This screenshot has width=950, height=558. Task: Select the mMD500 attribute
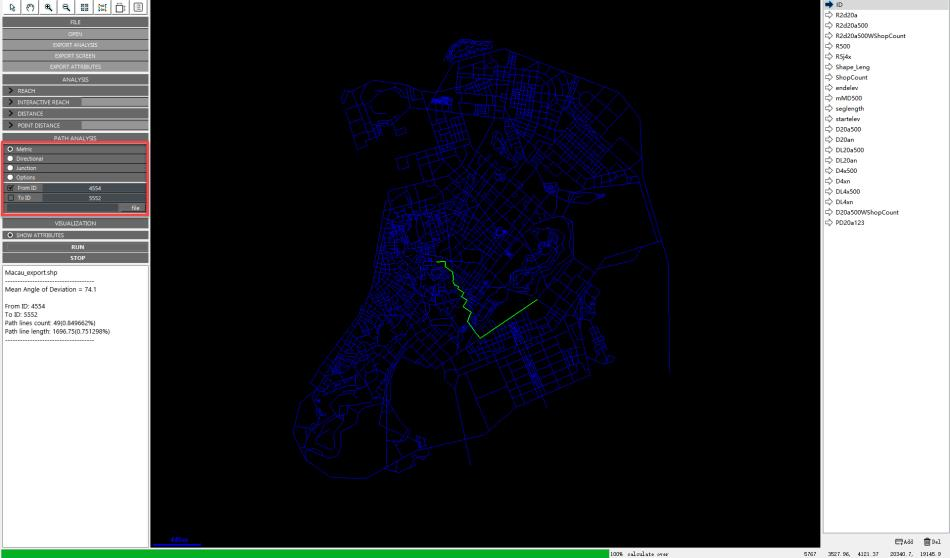click(849, 98)
